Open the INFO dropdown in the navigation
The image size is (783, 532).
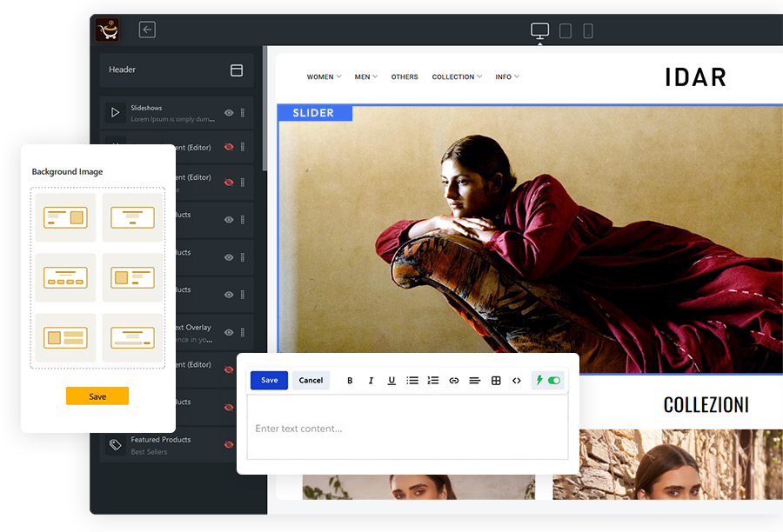[x=507, y=77]
